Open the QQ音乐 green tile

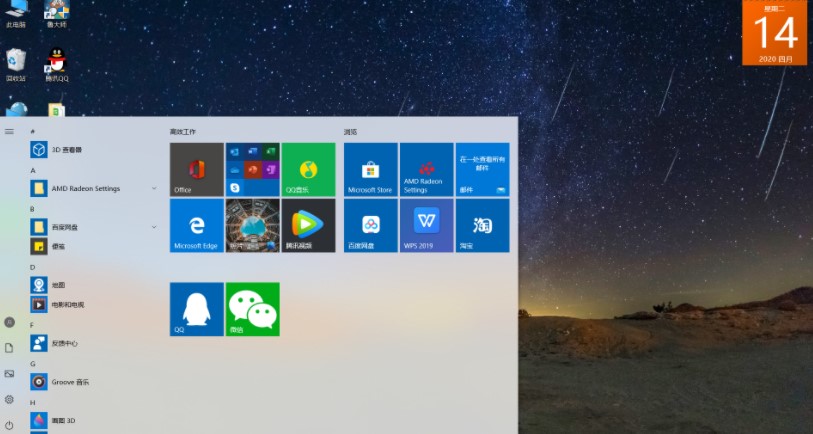(308, 169)
